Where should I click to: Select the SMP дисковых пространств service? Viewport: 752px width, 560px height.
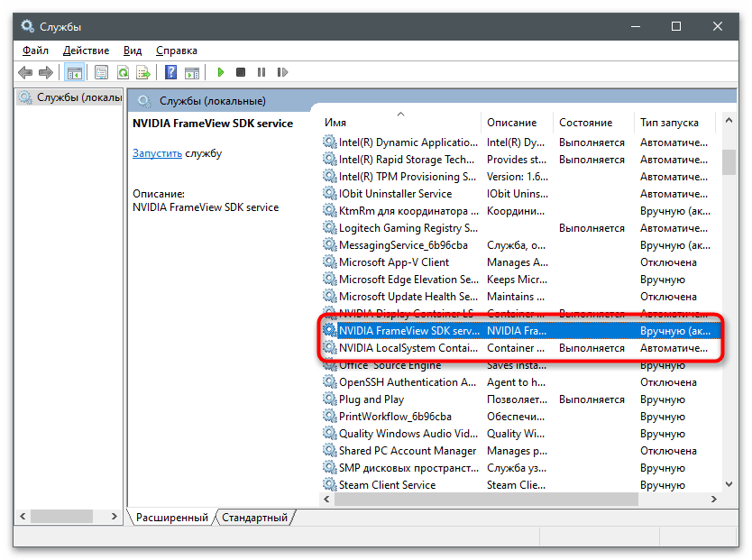click(521, 468)
